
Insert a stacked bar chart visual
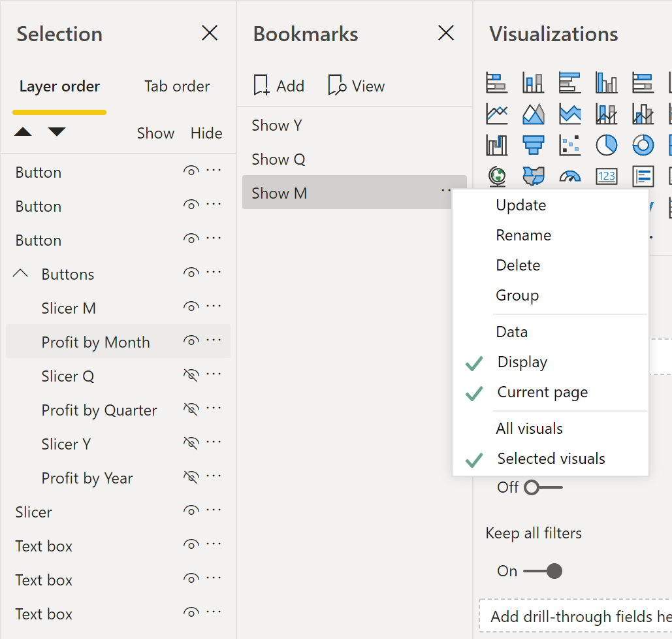pos(497,83)
